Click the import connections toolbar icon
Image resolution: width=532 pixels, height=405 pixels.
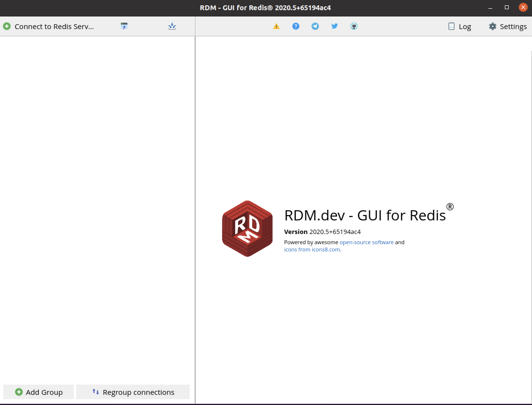124,26
